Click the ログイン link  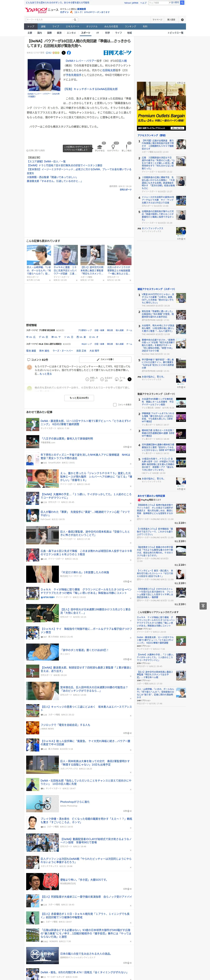[x=64, y=12]
